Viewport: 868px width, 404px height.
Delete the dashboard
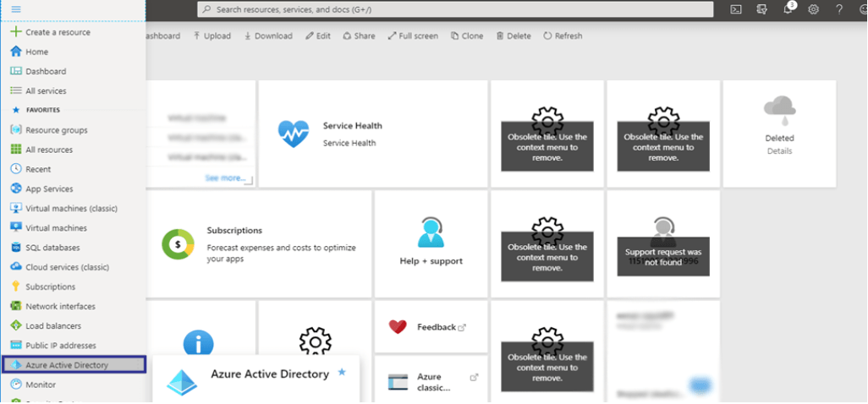pos(514,36)
